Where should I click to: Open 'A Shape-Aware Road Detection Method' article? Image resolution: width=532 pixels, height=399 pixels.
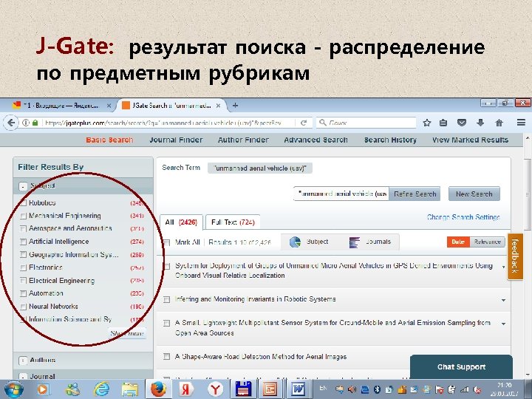pyautogui.click(x=261, y=357)
